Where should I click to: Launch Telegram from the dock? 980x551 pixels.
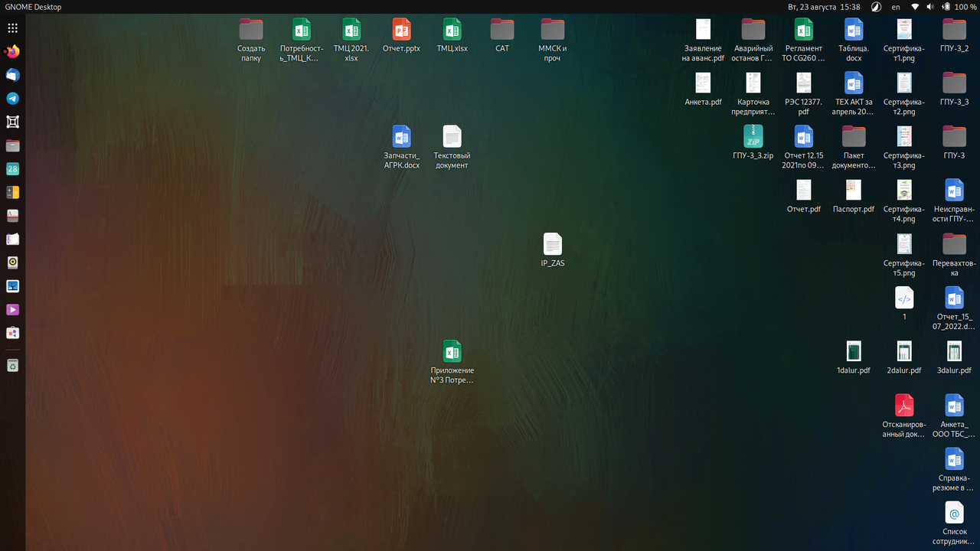click(x=12, y=99)
